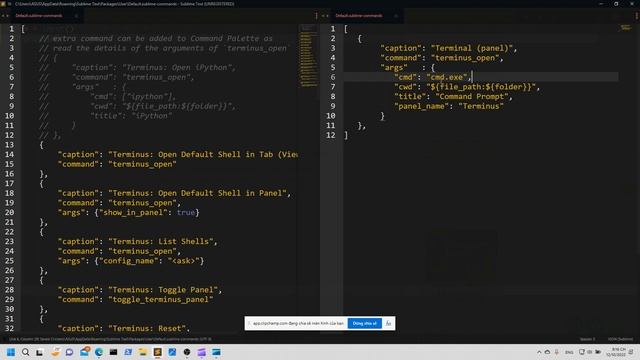This screenshot has height=360, width=640.
Task: Open the blue app icon next to Sublime Text
Action: (x=172, y=352)
